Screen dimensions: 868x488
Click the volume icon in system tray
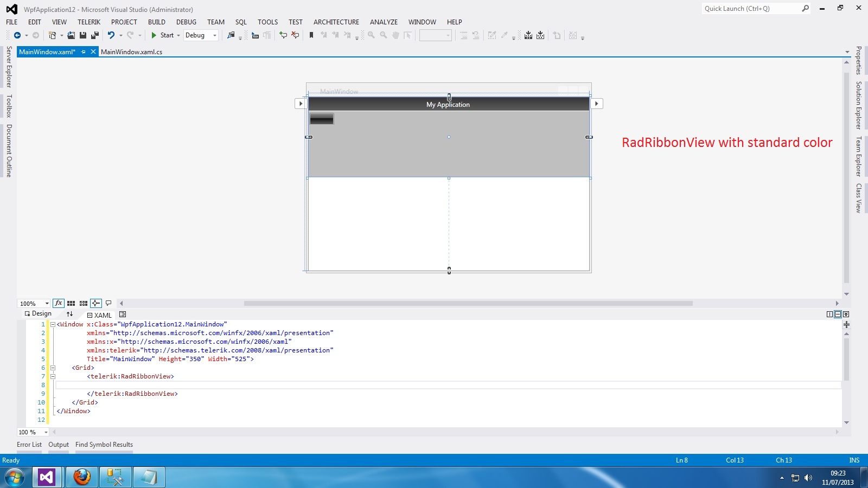[808, 478]
